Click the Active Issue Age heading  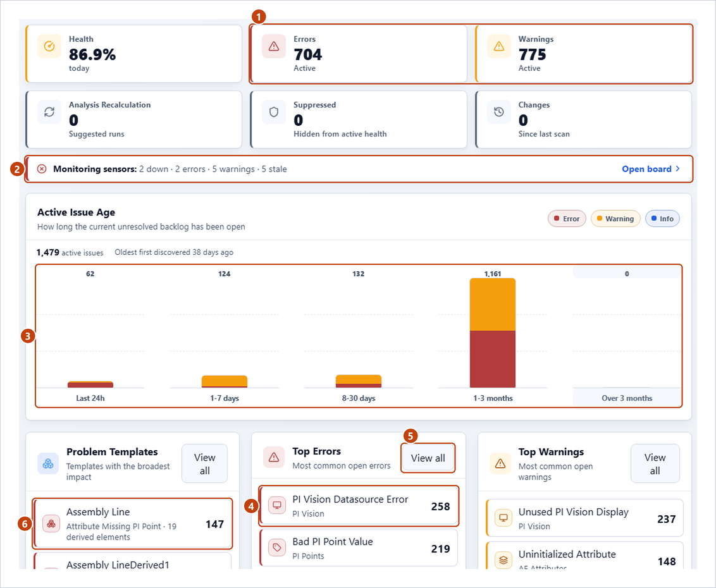[x=77, y=212]
